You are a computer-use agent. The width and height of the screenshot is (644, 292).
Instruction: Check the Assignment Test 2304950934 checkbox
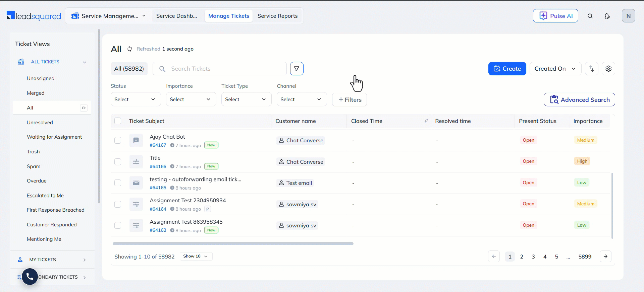pos(118,204)
